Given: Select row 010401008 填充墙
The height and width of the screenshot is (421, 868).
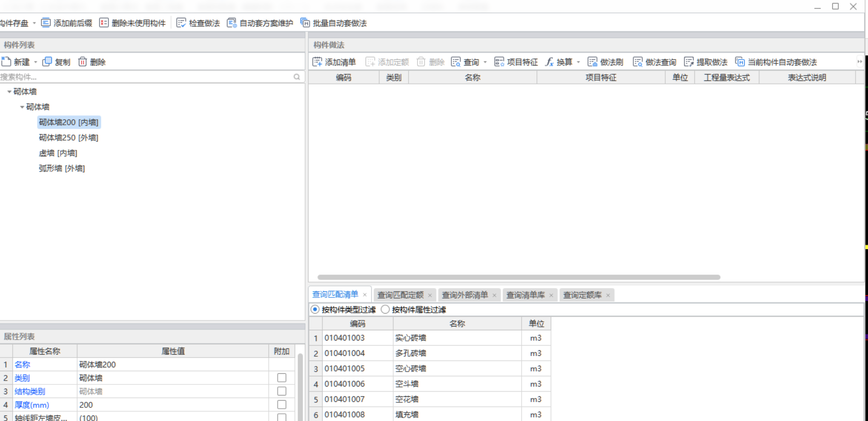Looking at the screenshot, I should click(430, 414).
